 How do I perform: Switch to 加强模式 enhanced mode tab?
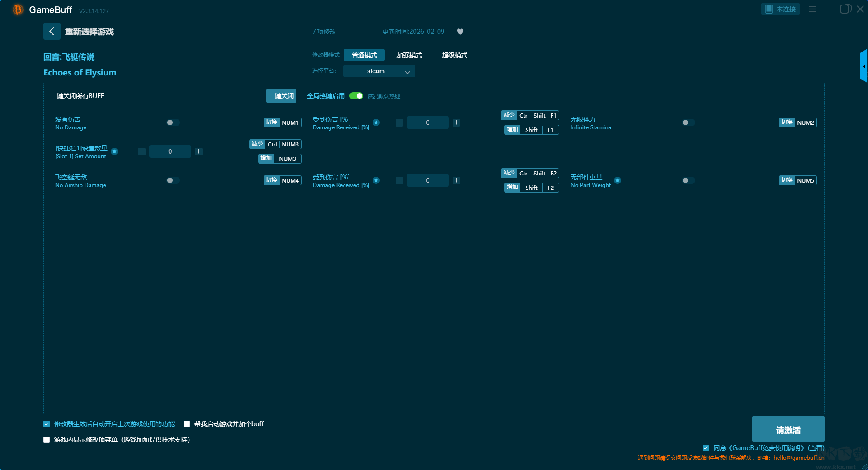click(x=409, y=55)
